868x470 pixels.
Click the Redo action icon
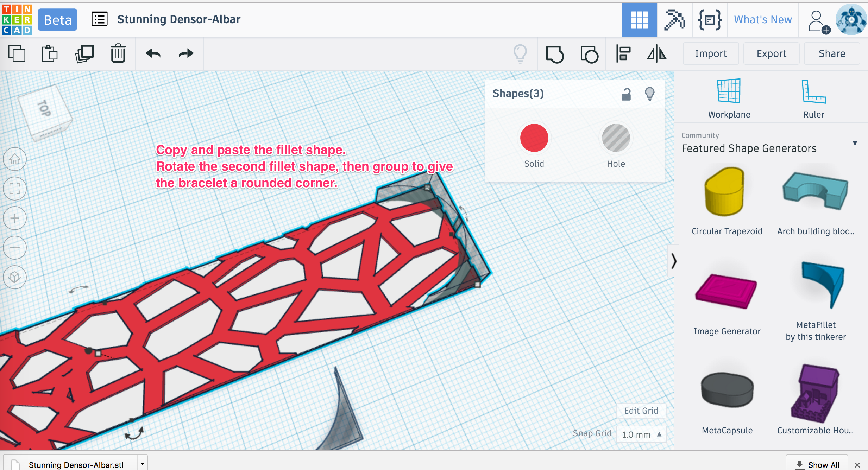point(186,53)
